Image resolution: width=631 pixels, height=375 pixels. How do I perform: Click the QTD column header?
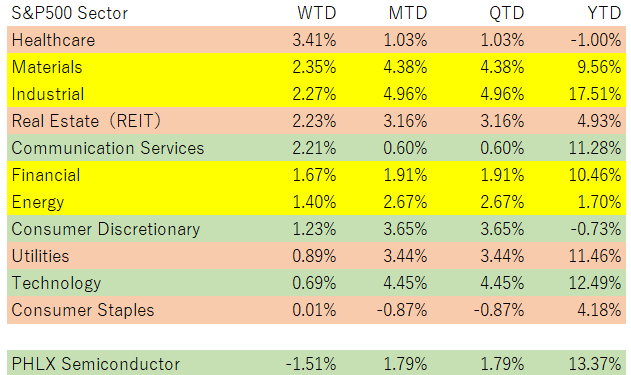point(507,13)
